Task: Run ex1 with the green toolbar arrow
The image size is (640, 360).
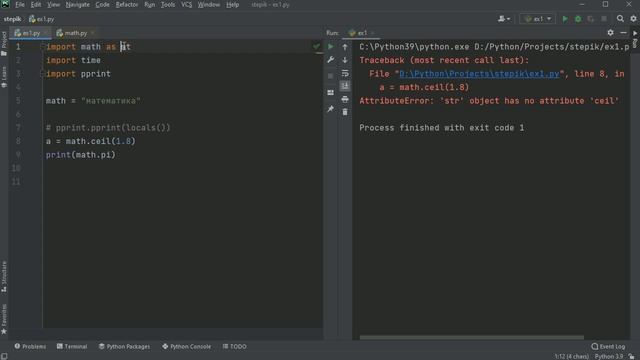Action: (565, 19)
